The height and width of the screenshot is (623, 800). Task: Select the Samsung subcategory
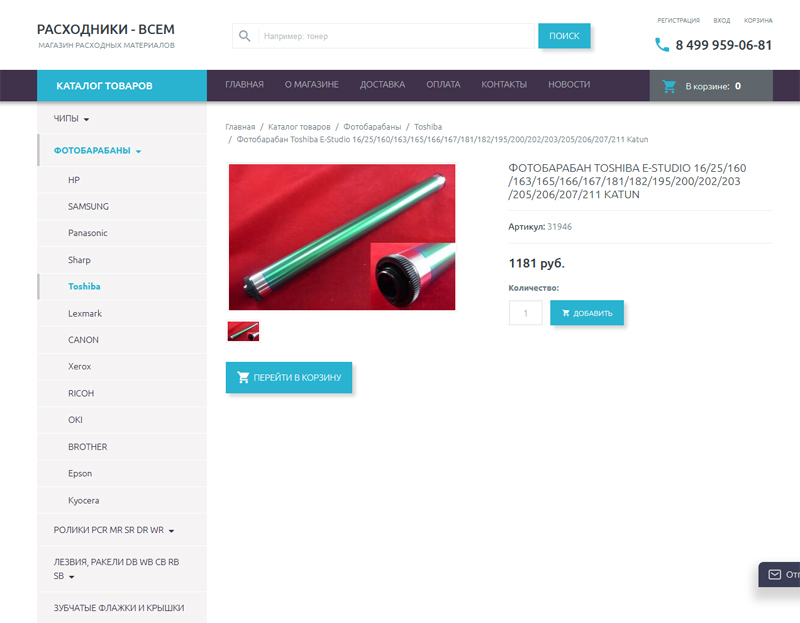(x=88, y=207)
